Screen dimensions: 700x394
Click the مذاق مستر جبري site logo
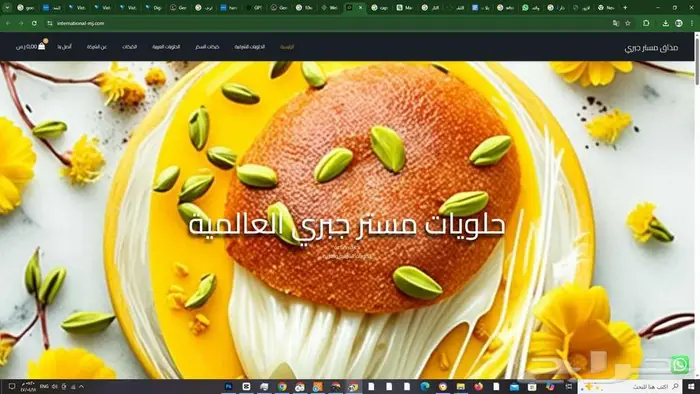tap(651, 48)
